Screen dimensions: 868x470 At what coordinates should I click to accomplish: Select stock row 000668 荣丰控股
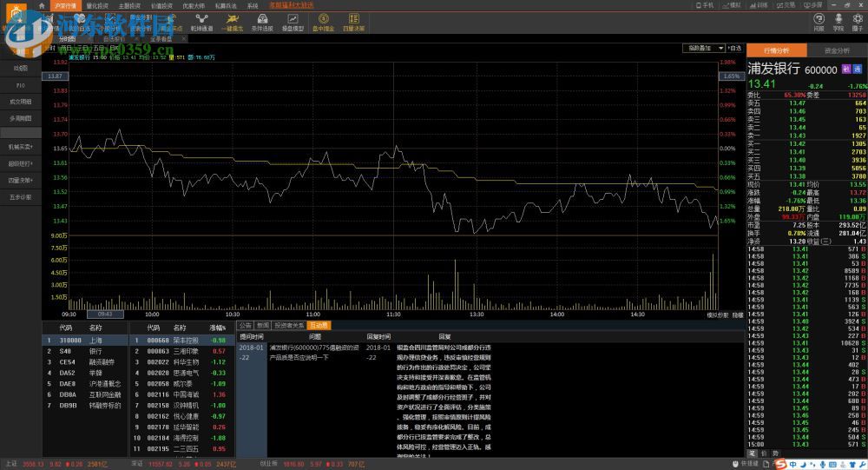coord(182,341)
